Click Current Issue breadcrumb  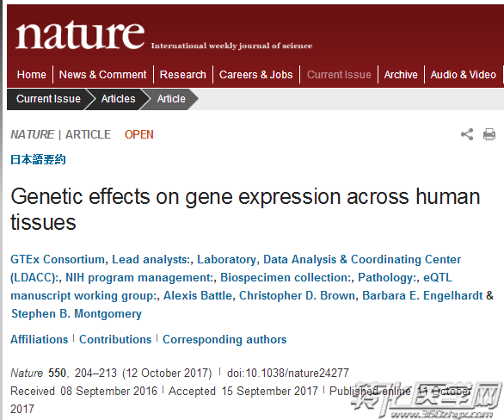[48, 99]
